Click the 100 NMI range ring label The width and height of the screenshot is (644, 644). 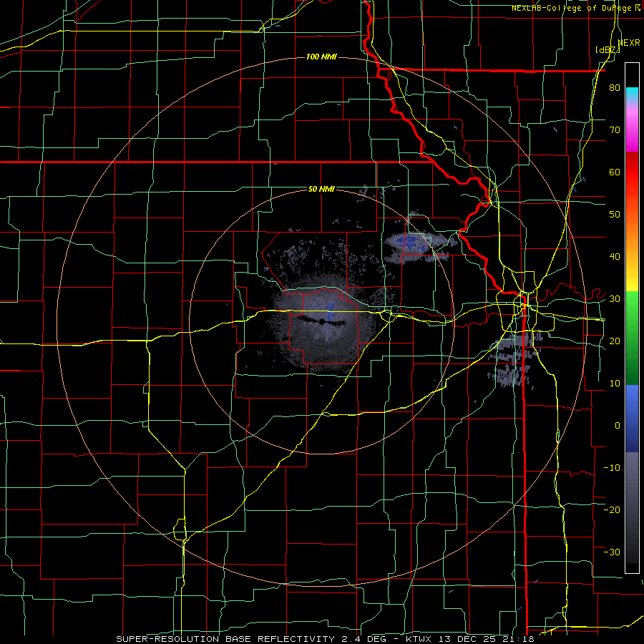point(321,57)
